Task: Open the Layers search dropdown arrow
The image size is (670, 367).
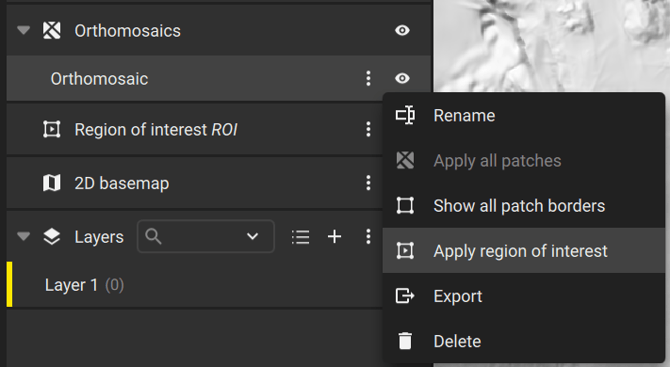Action: coord(253,236)
